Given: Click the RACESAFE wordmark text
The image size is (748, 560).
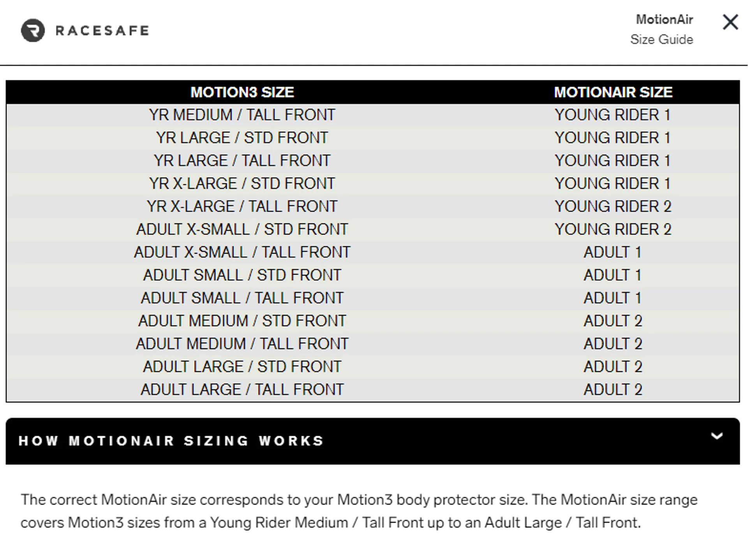Looking at the screenshot, I should (102, 31).
